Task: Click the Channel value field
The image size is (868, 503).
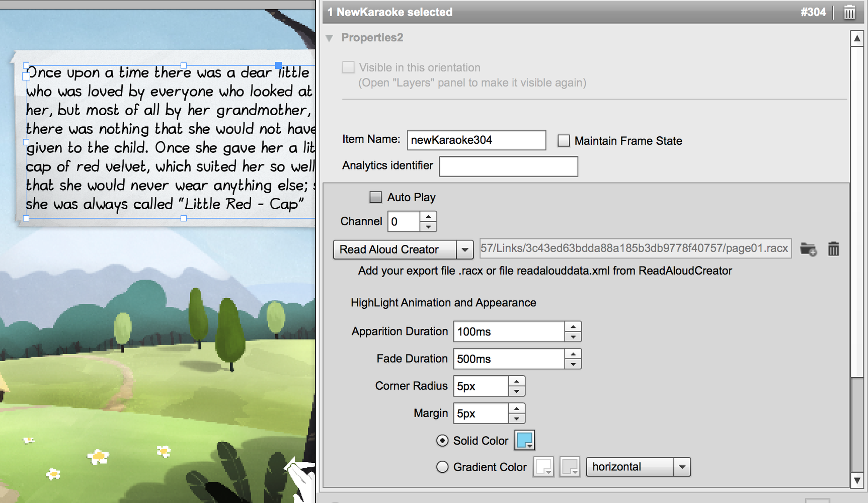Action: (404, 221)
